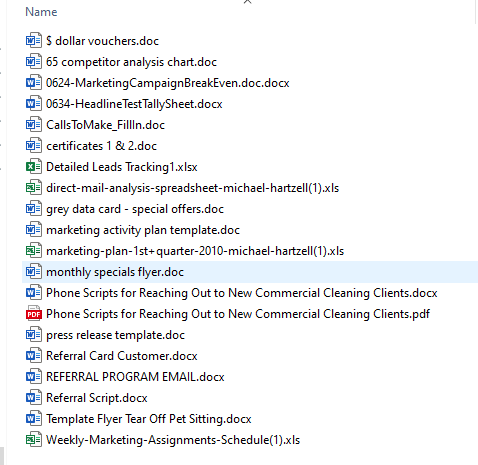Click the Word icon for $ dollar vouchers.doc
Screen dimensions: 478x465
coord(34,41)
